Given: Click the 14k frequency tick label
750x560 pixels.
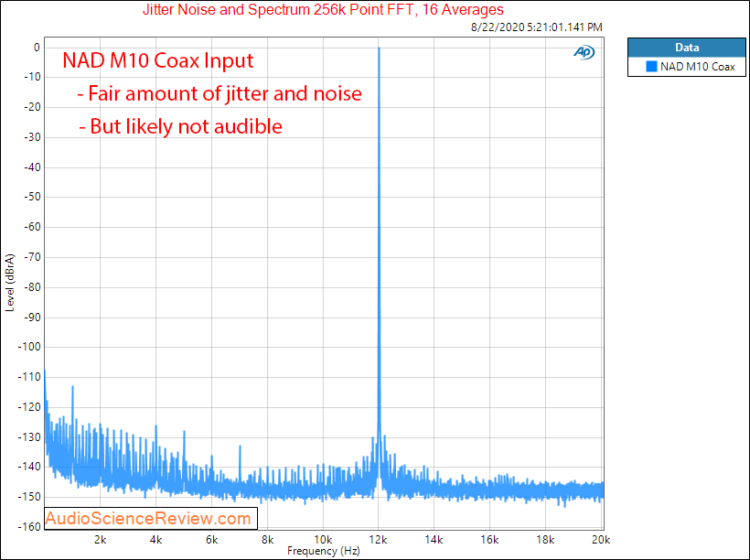Looking at the screenshot, I should click(434, 540).
